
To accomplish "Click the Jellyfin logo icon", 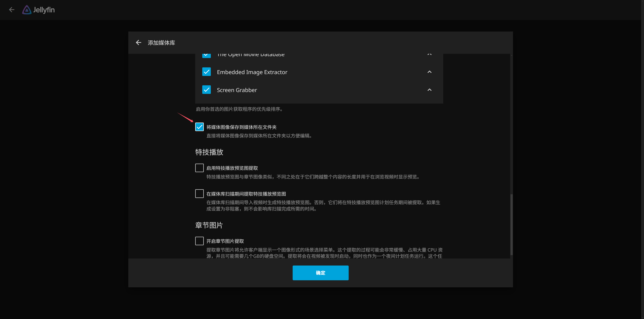I will [x=27, y=10].
